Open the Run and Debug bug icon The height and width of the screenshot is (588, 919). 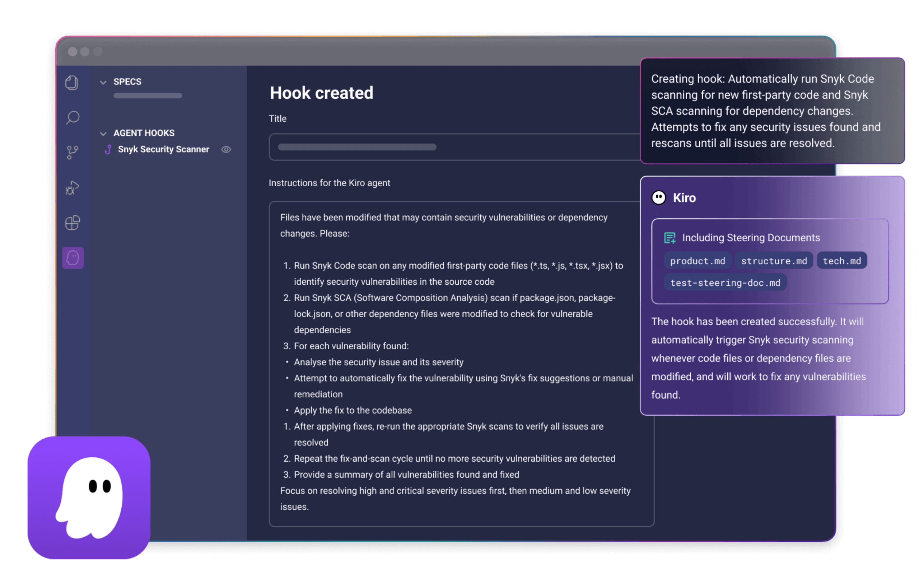(72, 187)
